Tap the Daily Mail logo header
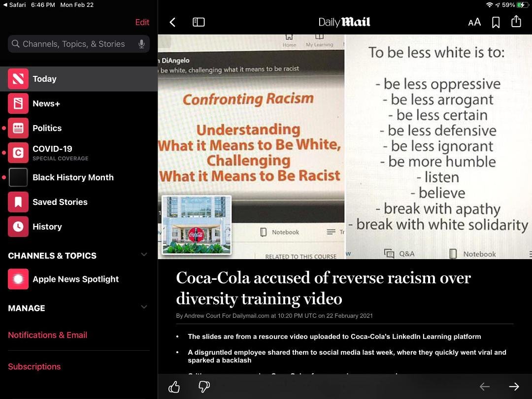 click(x=344, y=22)
